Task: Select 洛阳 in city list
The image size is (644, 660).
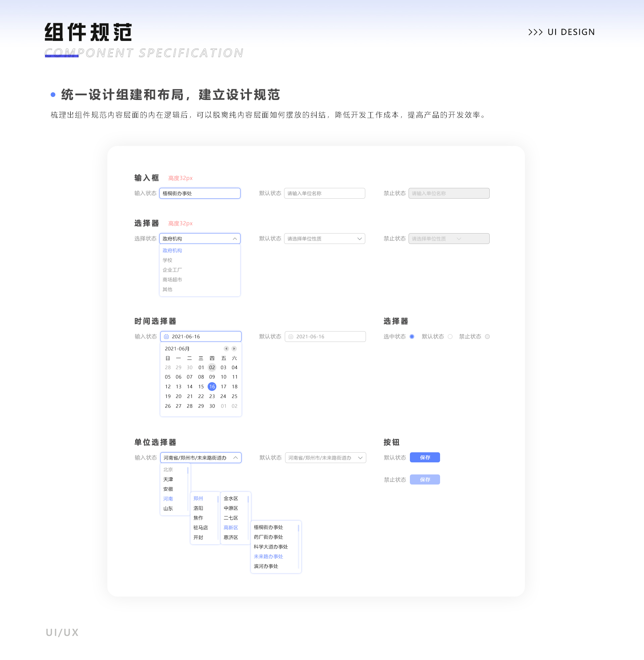Action: (x=198, y=508)
